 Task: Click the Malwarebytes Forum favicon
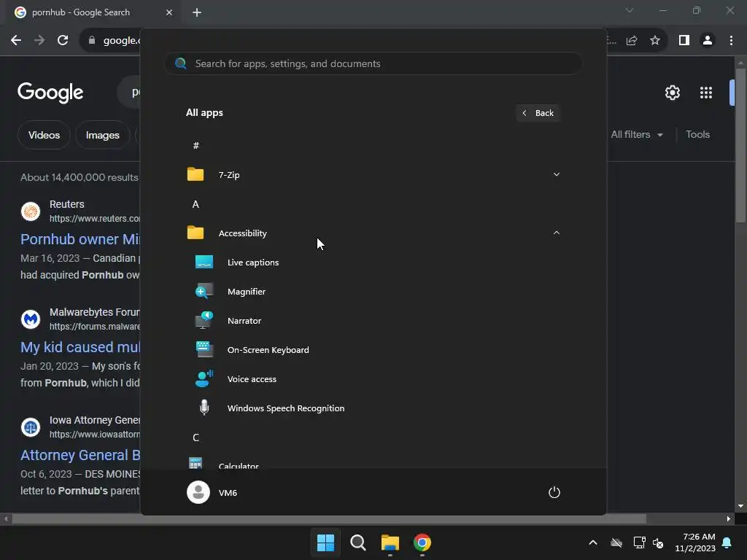coord(31,319)
